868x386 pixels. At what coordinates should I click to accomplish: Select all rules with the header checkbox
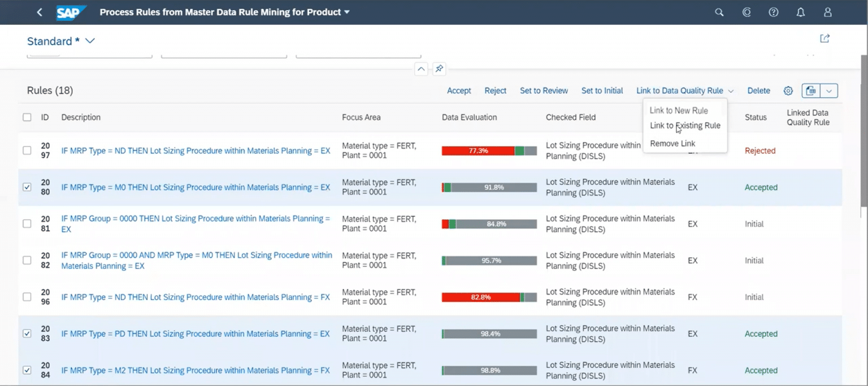coord(27,117)
